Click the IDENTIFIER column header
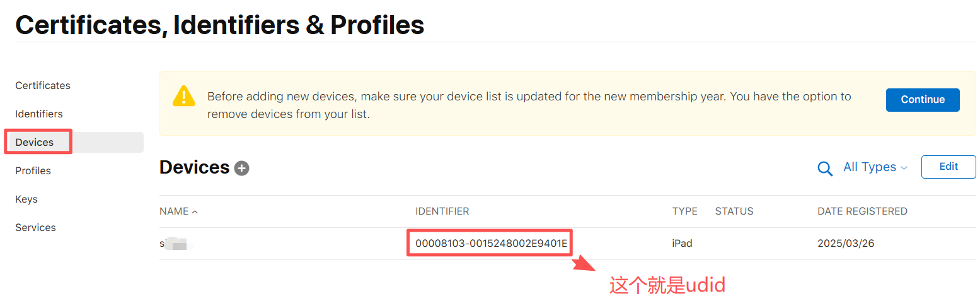The height and width of the screenshot is (303, 980). pyautogui.click(x=442, y=211)
